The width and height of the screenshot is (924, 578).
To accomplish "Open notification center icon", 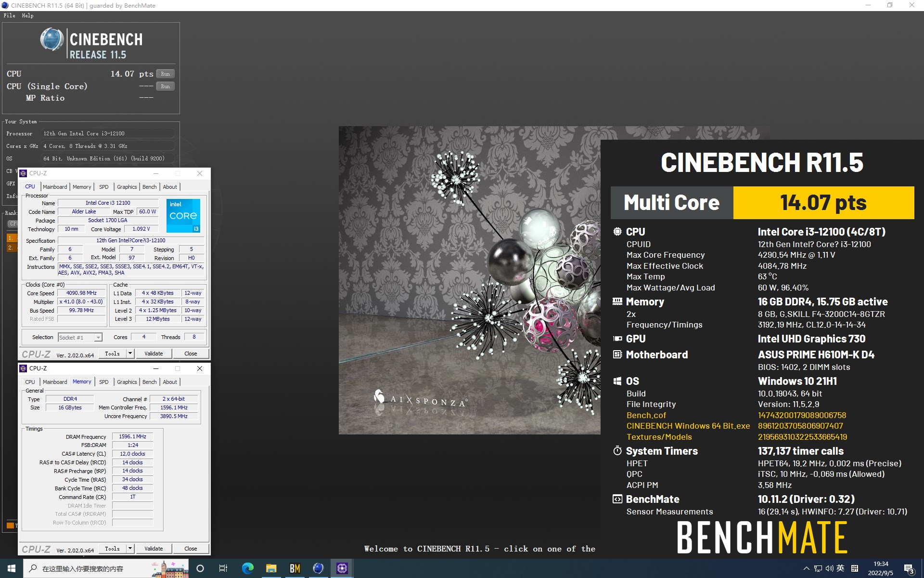I will [x=909, y=569].
